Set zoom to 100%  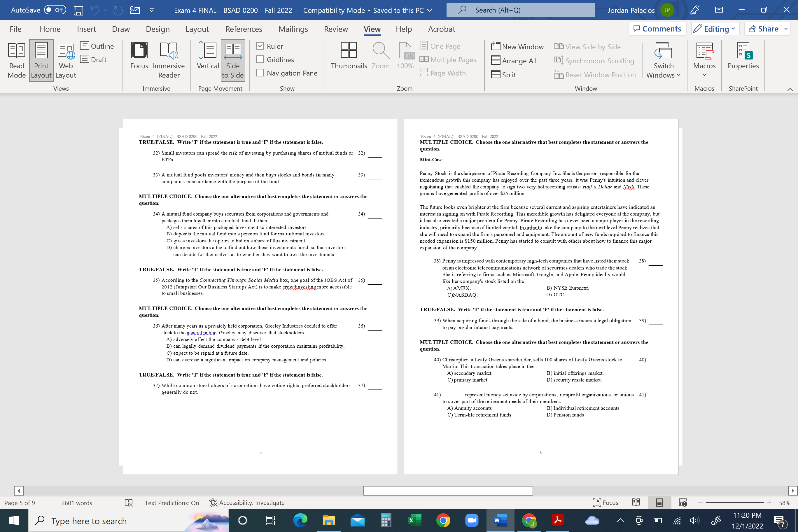coord(405,56)
